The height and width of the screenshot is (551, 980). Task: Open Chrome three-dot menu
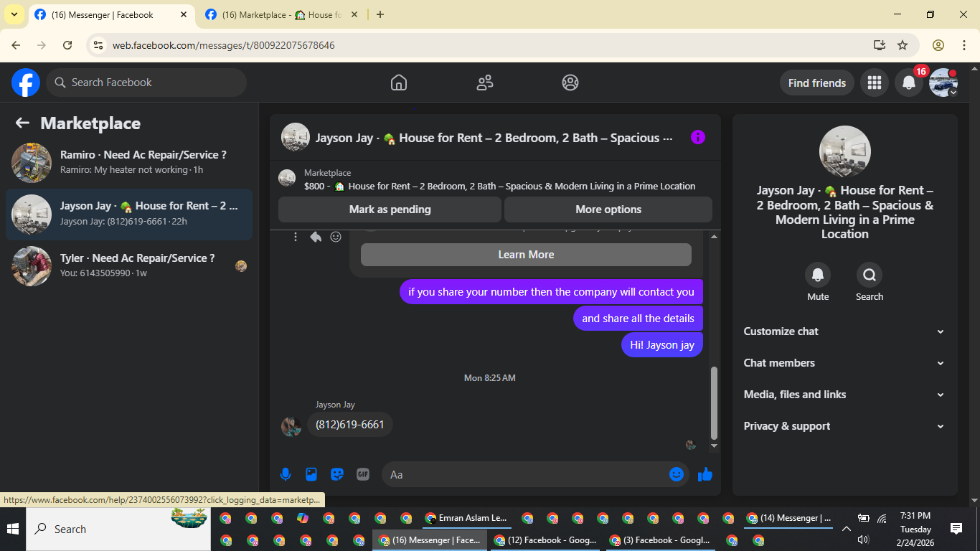964,45
